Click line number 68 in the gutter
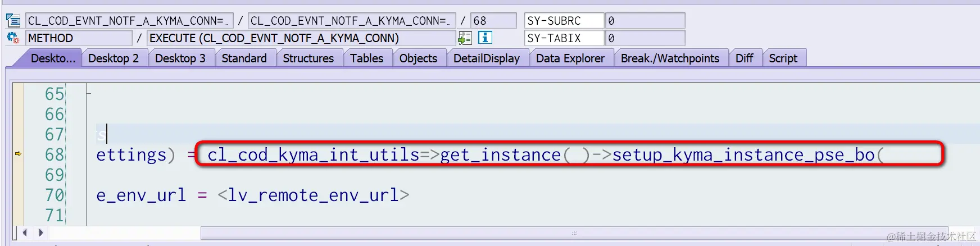 point(55,154)
